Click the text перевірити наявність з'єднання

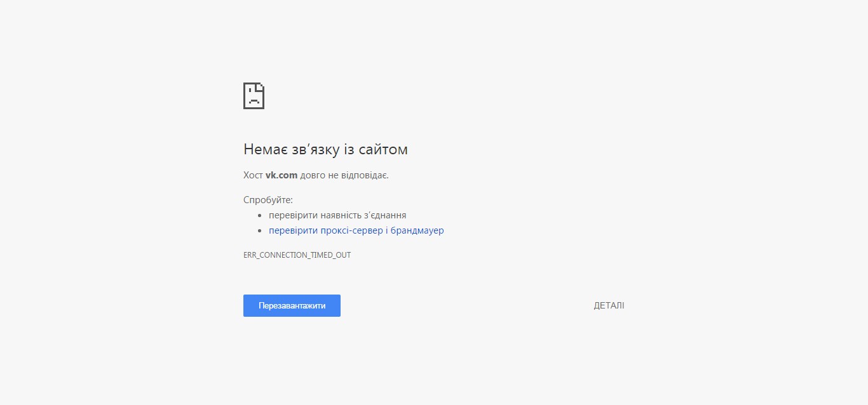tap(337, 215)
